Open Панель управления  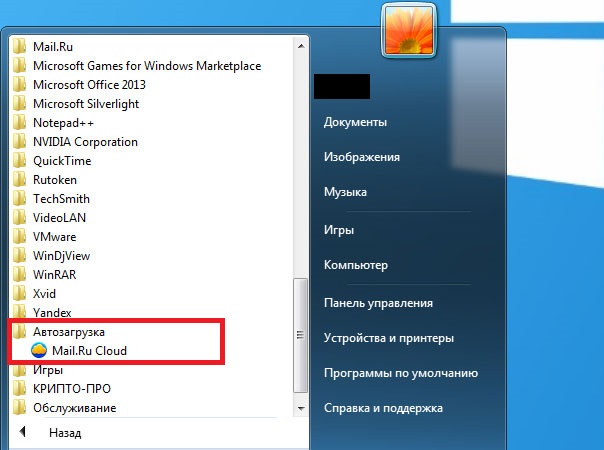click(378, 303)
